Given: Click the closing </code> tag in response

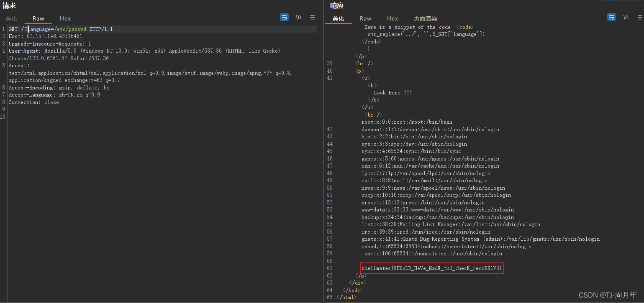Looking at the screenshot, I should pos(372,42).
